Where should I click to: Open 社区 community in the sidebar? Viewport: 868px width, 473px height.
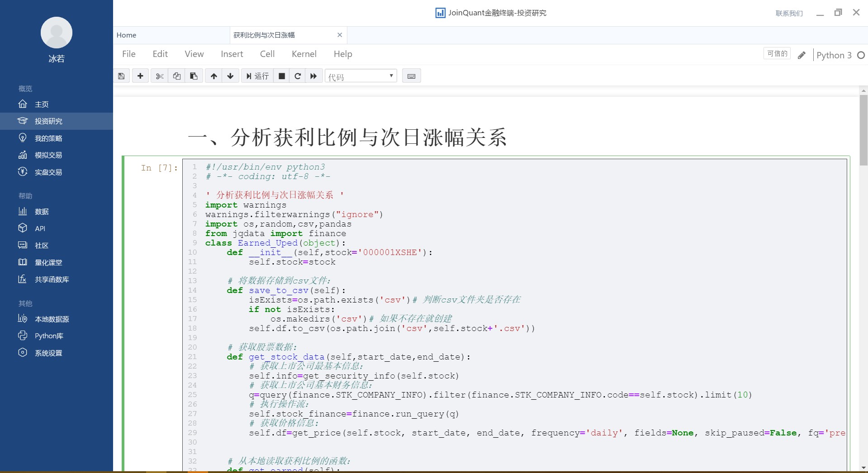[x=57, y=246]
